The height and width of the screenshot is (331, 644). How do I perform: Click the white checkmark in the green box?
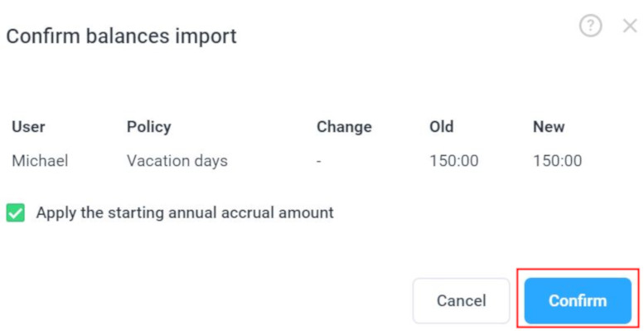point(16,213)
